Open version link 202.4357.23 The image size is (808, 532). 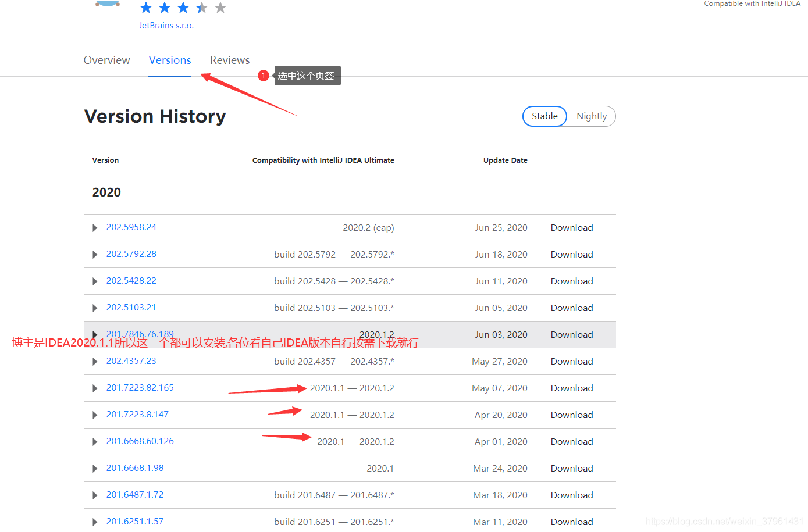(x=131, y=361)
